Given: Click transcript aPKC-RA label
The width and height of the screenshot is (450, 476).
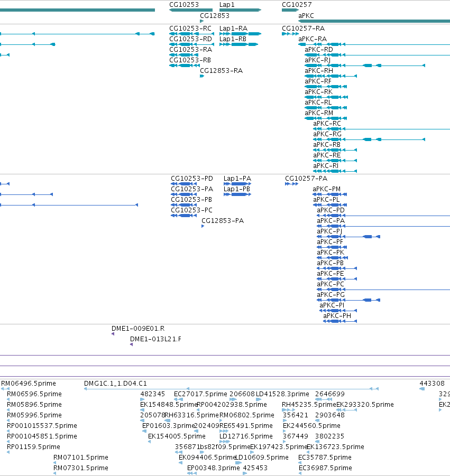Looking at the screenshot, I should [313, 39].
